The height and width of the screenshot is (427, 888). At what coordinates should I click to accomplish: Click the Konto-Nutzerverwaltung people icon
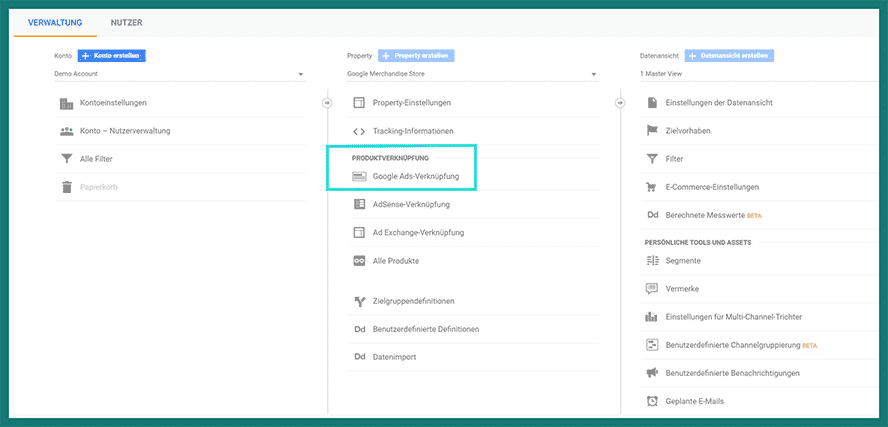67,131
